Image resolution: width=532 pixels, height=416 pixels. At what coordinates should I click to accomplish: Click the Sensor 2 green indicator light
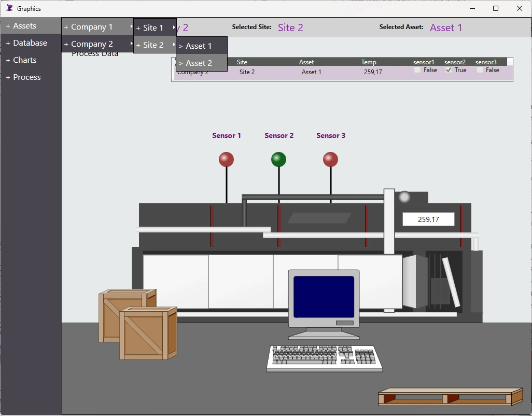tap(278, 159)
